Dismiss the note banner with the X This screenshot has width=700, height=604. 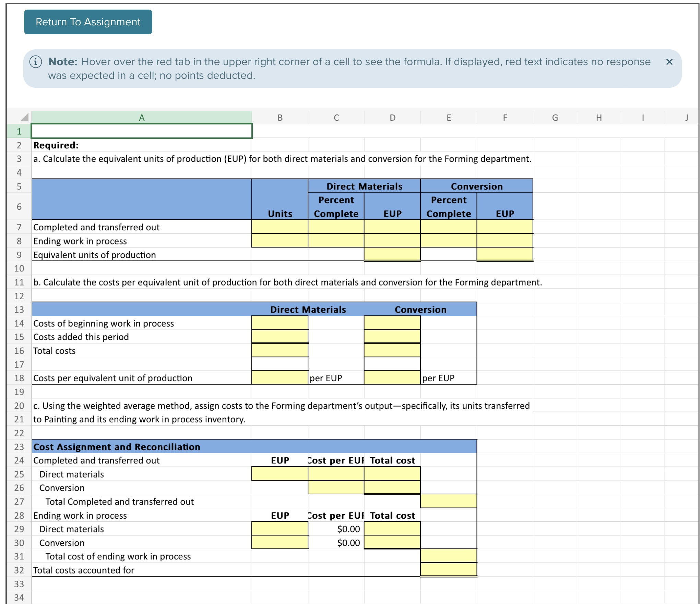[x=670, y=62]
